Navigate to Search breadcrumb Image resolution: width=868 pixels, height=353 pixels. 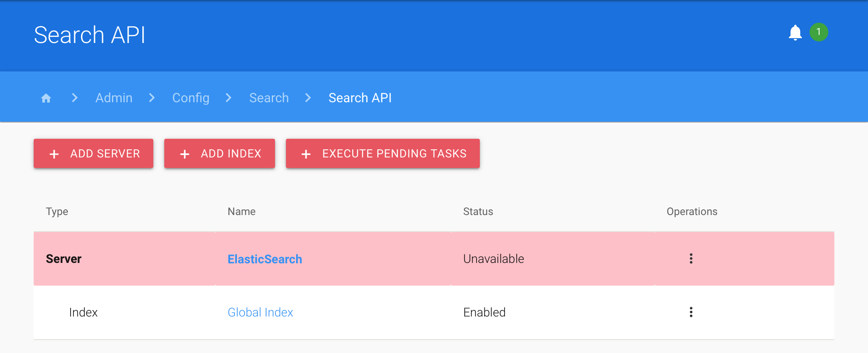click(x=269, y=98)
